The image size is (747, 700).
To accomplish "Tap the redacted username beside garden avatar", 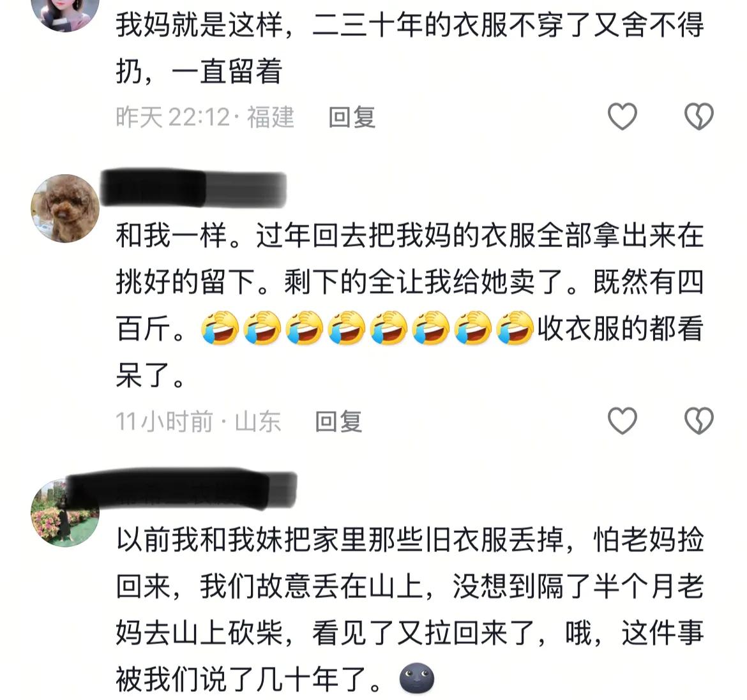I will pos(181,488).
